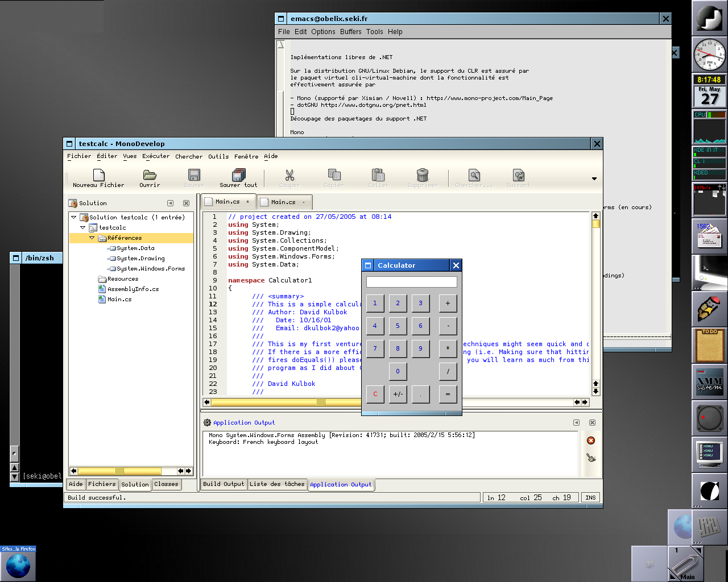Select Resources folder in tree
This screenshot has width=728, height=582.
tap(123, 279)
